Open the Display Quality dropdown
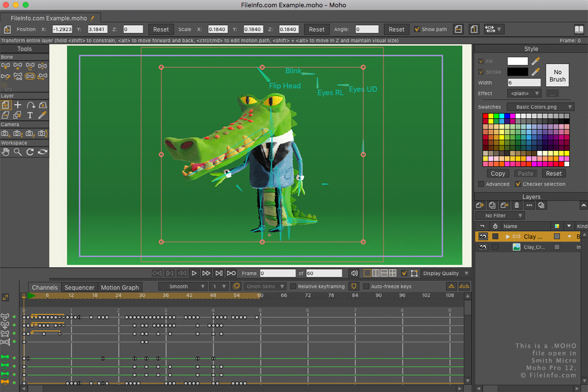The image size is (588, 392). pyautogui.click(x=446, y=273)
